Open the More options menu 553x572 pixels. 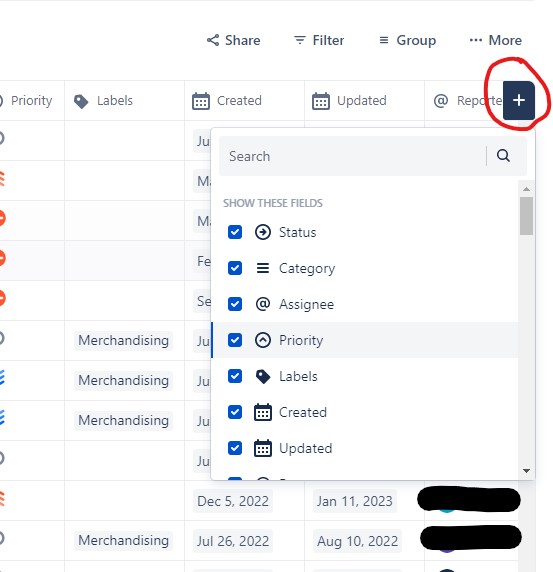(x=495, y=40)
